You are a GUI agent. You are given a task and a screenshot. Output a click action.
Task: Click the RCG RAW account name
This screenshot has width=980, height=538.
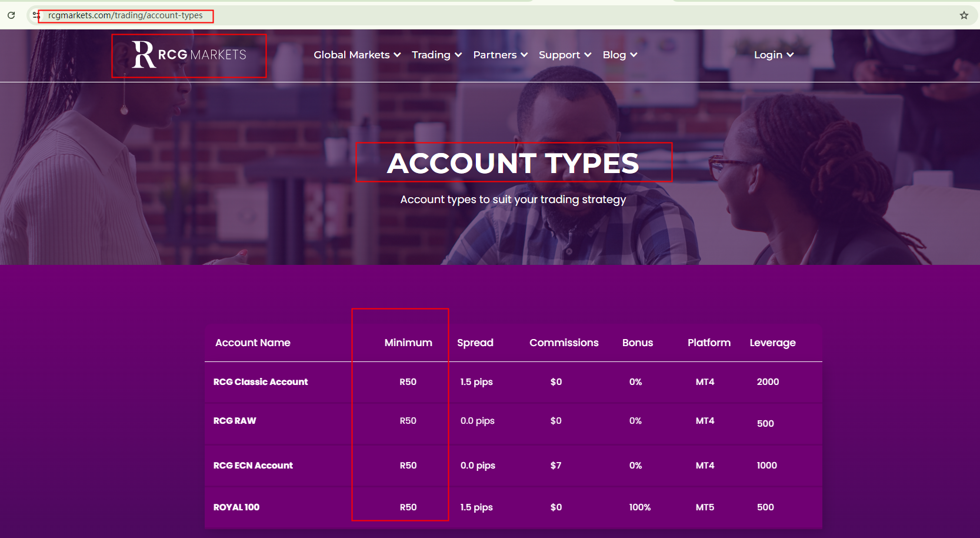pyautogui.click(x=235, y=420)
